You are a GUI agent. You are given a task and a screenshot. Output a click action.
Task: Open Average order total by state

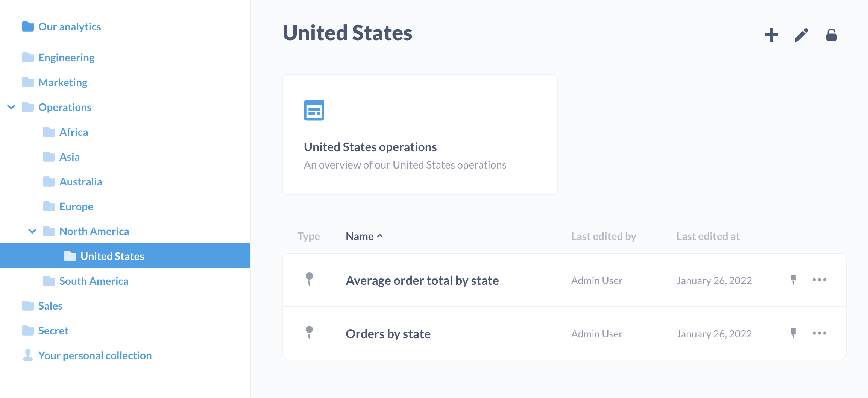pos(422,281)
